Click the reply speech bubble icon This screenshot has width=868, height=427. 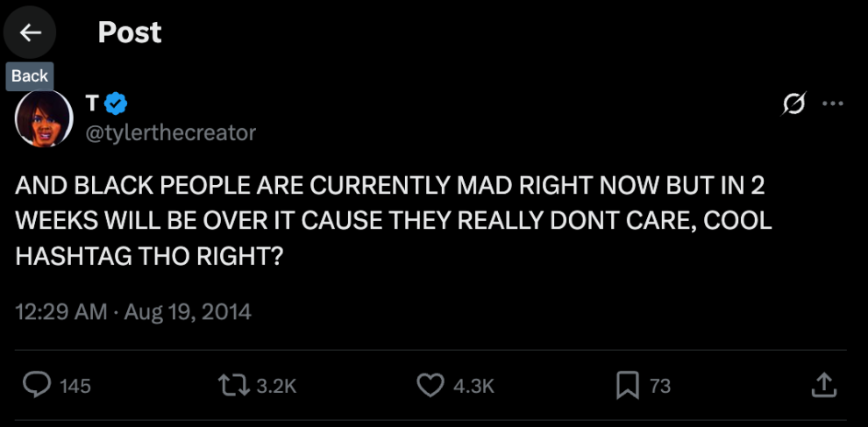pyautogui.click(x=38, y=385)
